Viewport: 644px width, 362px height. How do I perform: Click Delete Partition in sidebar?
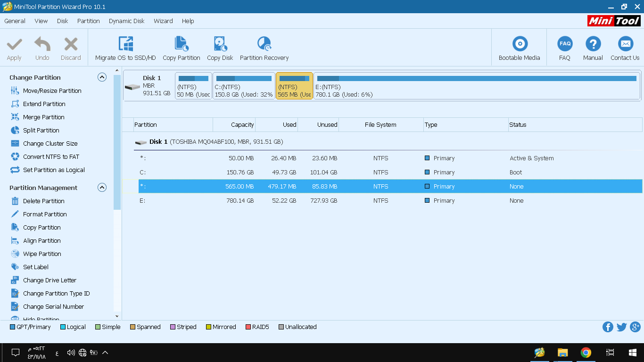tap(44, 201)
